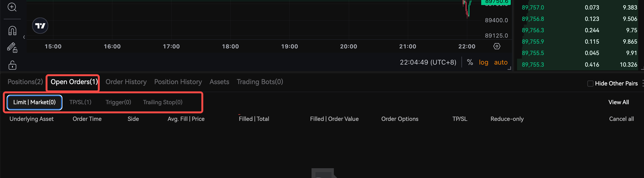Toggle percent scale mode

click(470, 62)
